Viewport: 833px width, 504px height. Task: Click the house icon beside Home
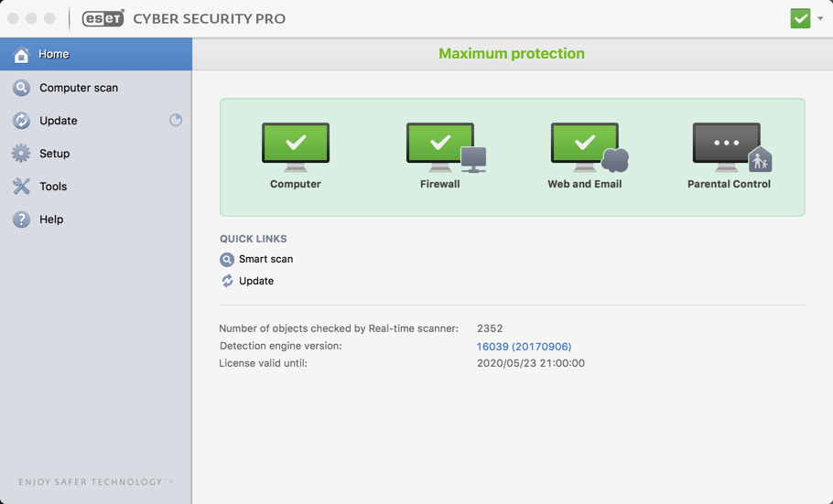click(21, 54)
